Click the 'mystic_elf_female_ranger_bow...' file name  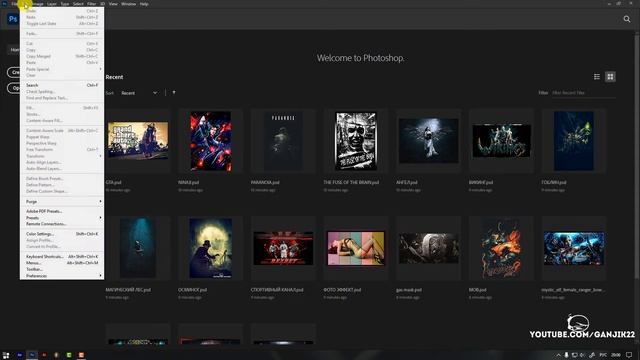(574, 290)
